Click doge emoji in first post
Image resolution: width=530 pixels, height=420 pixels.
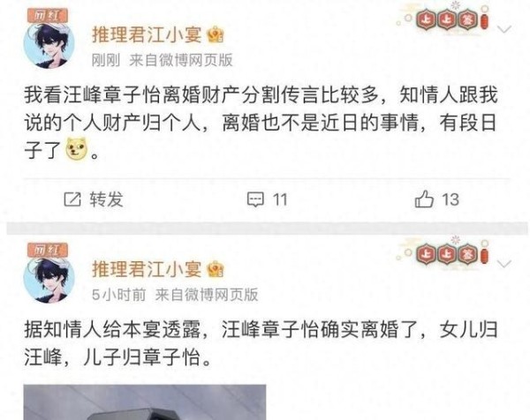(76, 149)
